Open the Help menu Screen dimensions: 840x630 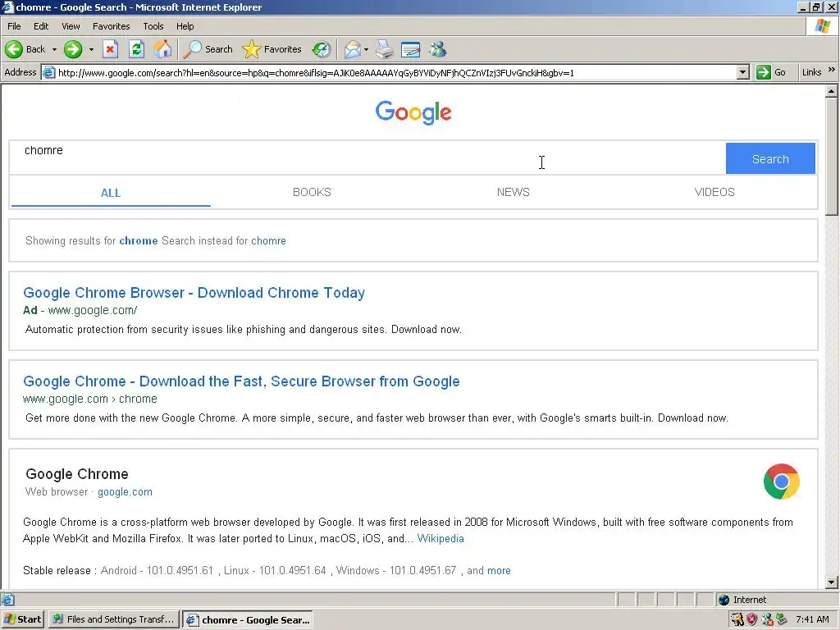point(185,26)
